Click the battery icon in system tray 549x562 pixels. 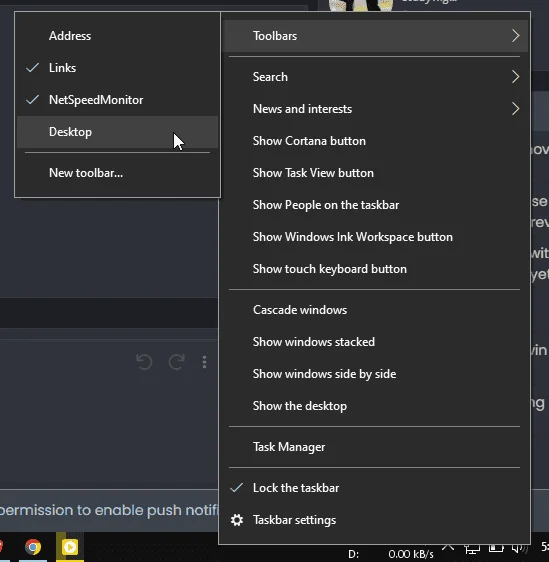[x=496, y=548]
